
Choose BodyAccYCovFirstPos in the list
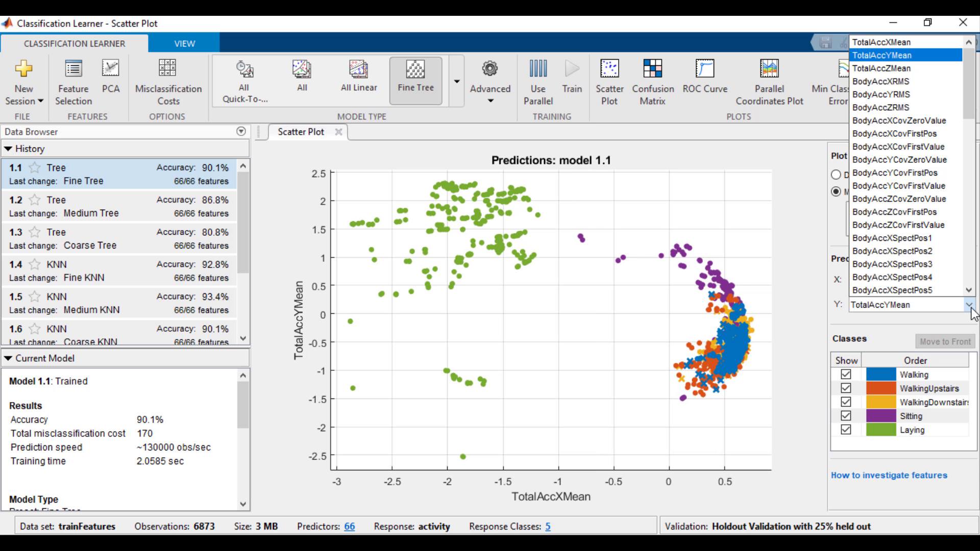click(x=906, y=173)
